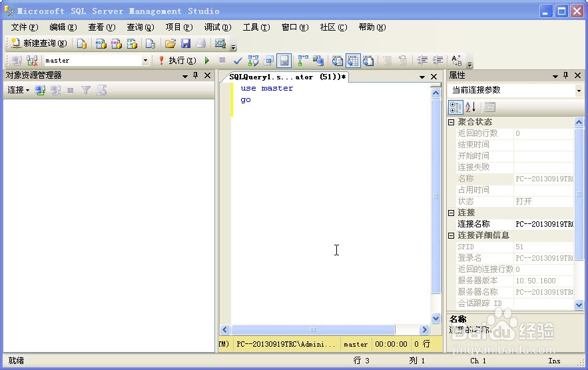Open Object Explorer window position dropdown arrow
The width and height of the screenshot is (588, 370).
[185, 76]
